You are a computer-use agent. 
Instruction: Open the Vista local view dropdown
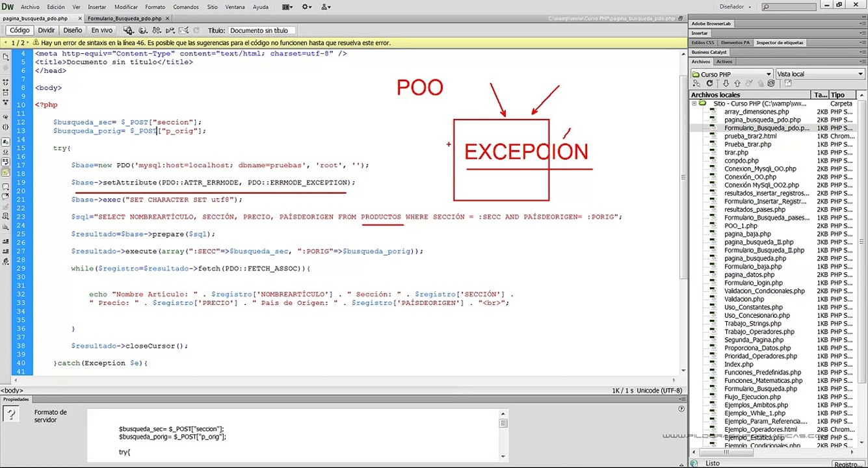tap(820, 74)
